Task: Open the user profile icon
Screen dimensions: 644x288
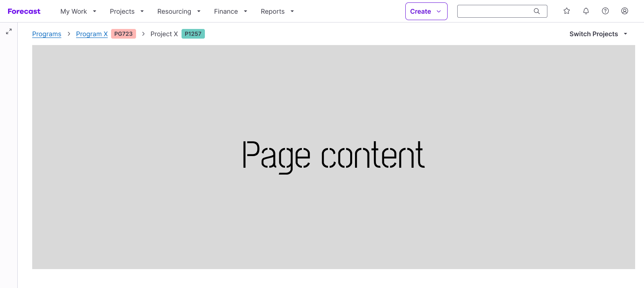Action: [x=625, y=11]
